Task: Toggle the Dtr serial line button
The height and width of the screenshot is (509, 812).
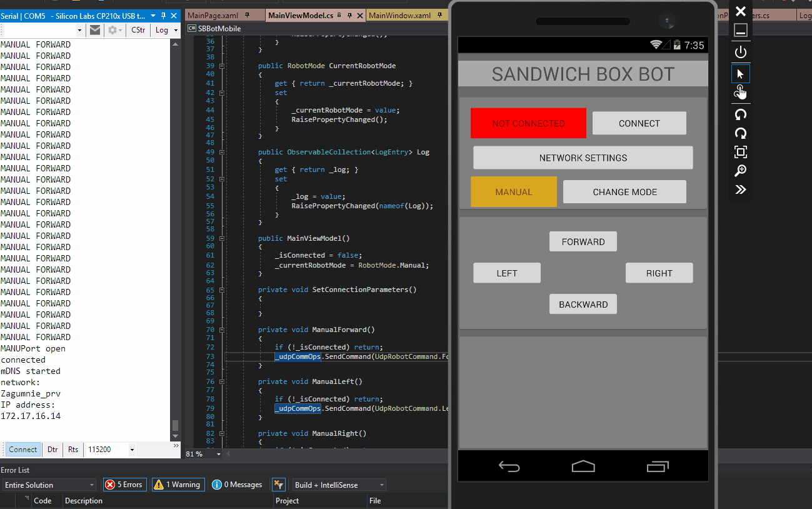Action: coord(53,450)
